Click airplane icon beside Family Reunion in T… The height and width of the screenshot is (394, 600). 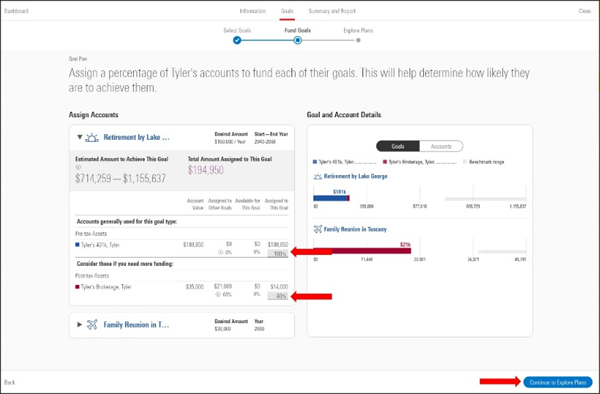click(x=92, y=325)
